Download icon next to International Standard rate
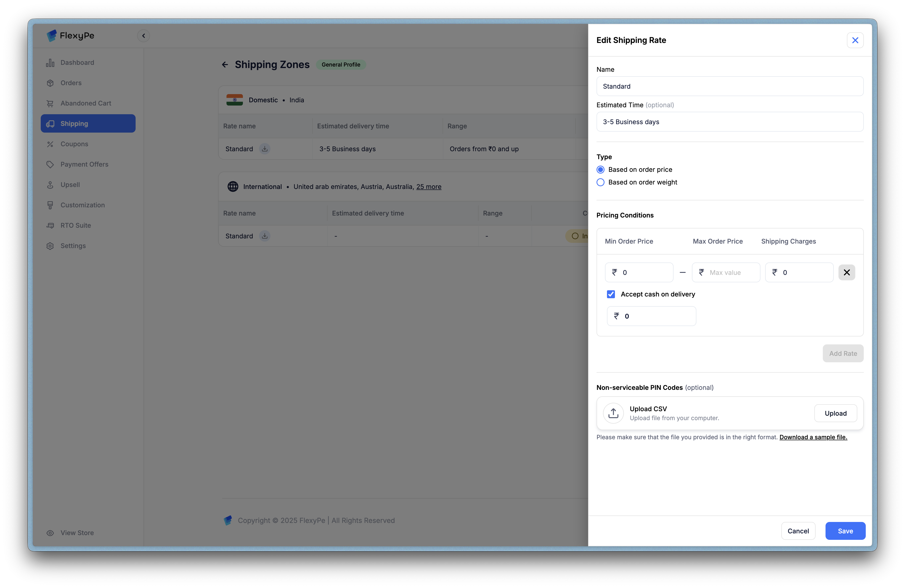The width and height of the screenshot is (905, 588). pos(265,236)
